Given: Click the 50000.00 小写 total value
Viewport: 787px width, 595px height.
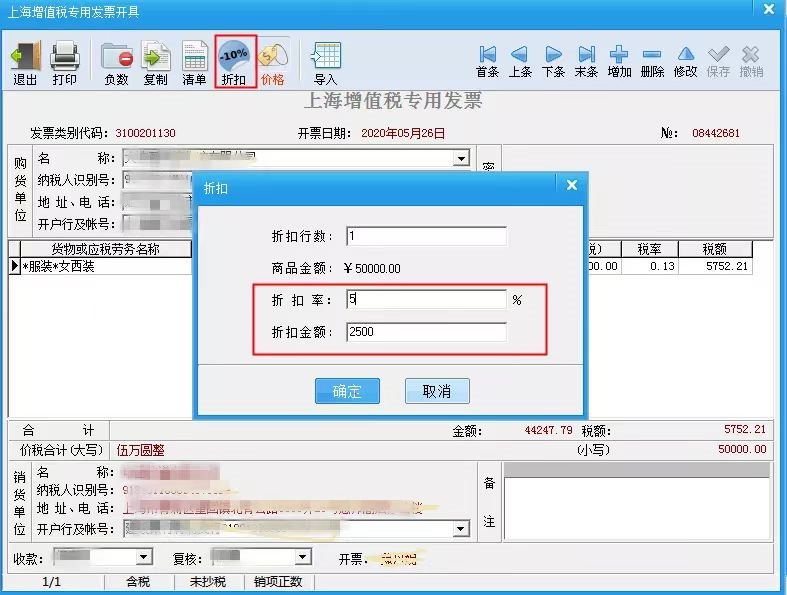Looking at the screenshot, I should [742, 449].
